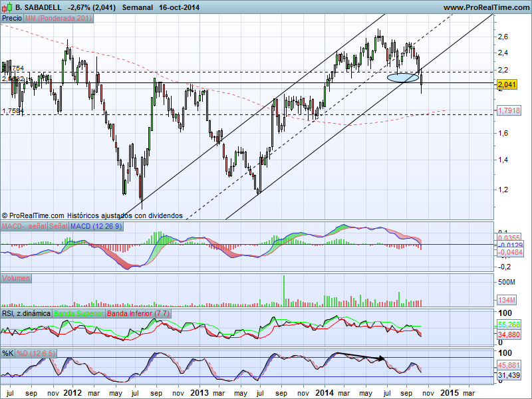Click the 34,880 RSI lower band value

pyautogui.click(x=509, y=334)
